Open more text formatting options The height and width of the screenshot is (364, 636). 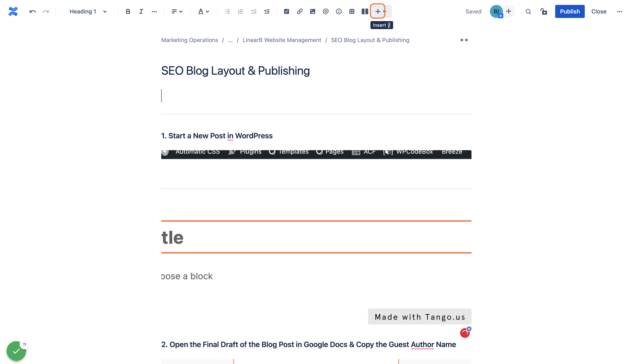[154, 11]
